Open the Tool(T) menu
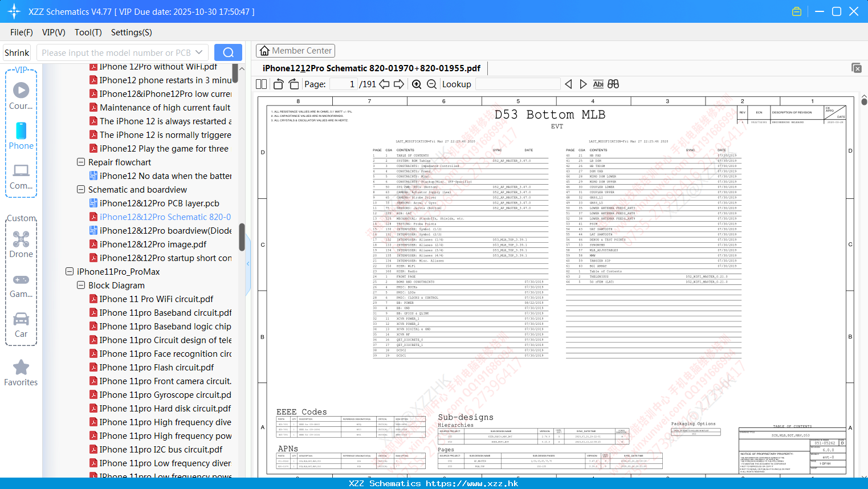 (x=88, y=32)
